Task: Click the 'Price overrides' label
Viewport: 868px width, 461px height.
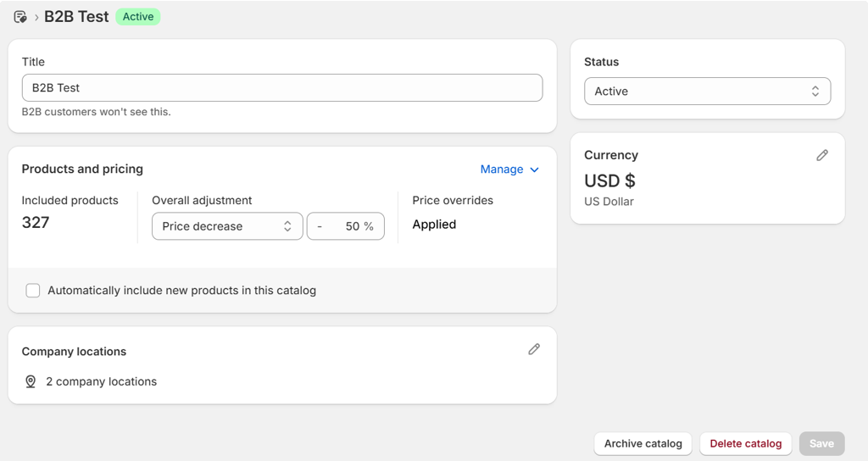Action: pos(453,200)
